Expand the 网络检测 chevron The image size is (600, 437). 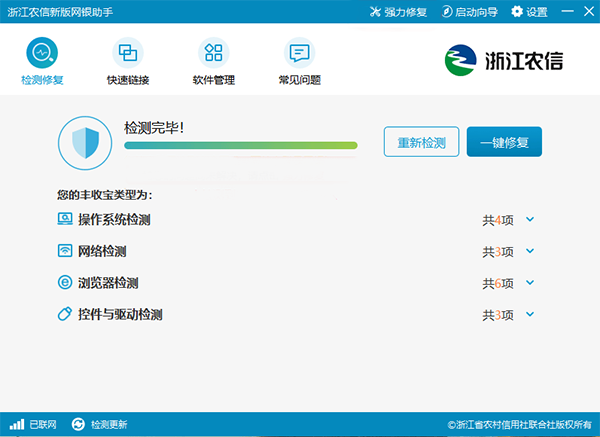[530, 251]
